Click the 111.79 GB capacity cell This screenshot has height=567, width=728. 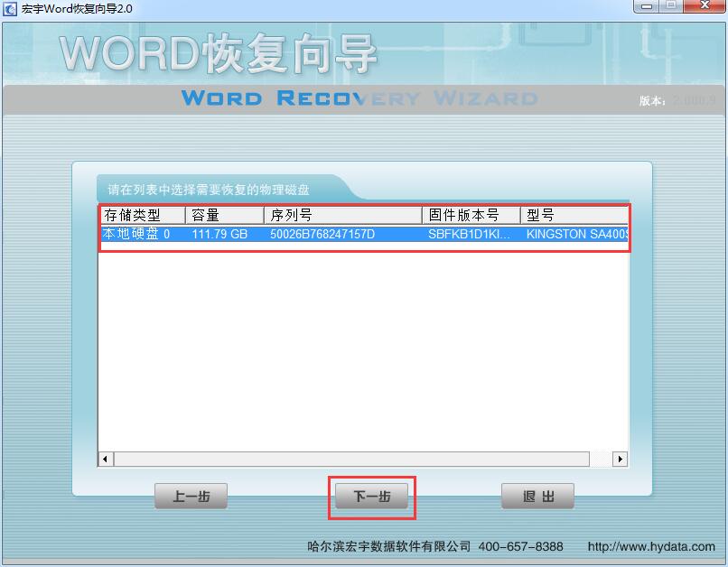[x=219, y=235]
